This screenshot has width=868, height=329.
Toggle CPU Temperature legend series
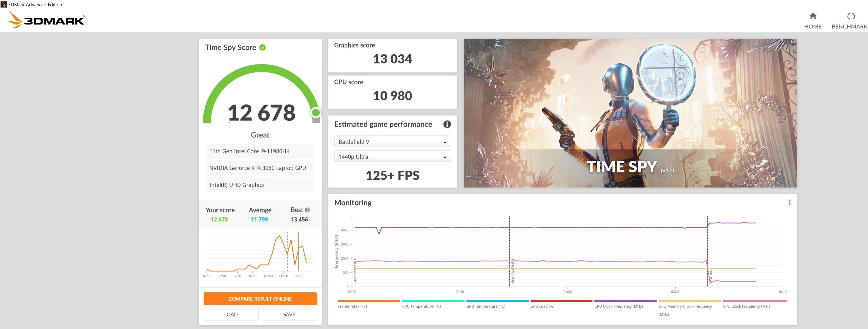pyautogui.click(x=433, y=304)
